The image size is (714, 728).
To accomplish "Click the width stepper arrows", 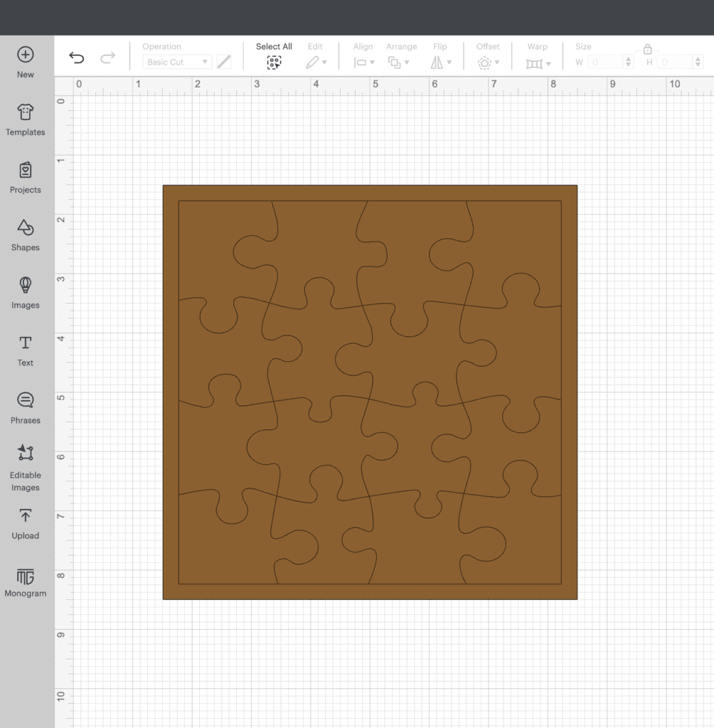I will 629,62.
